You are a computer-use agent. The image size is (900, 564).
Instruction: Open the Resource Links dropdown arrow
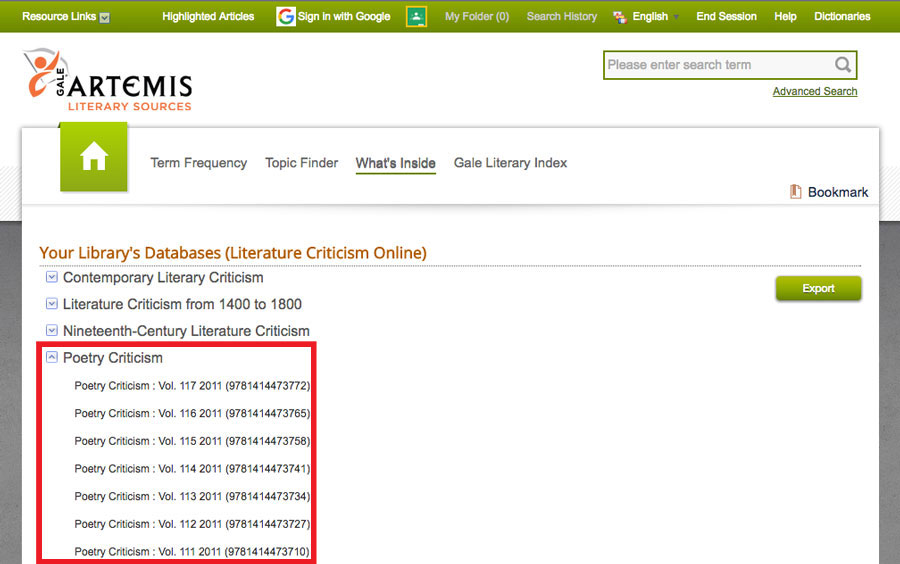(x=105, y=17)
